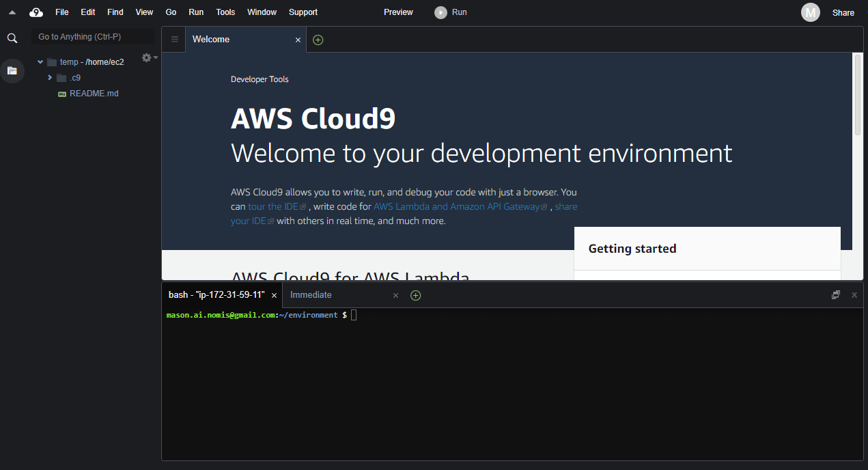Open the user avatar M
868x470 pixels.
point(811,12)
